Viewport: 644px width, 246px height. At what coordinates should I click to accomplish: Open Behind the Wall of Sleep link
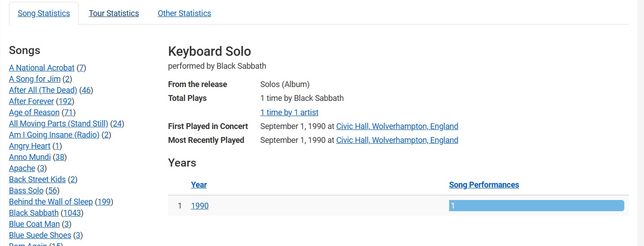(x=51, y=202)
